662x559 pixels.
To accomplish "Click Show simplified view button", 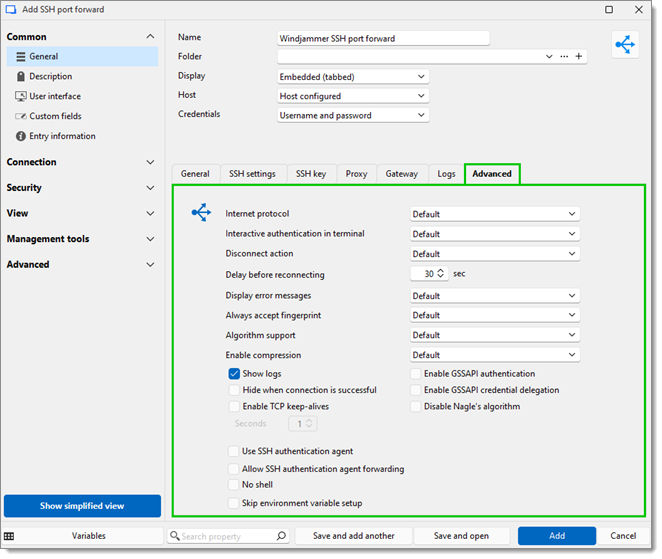I will (x=82, y=506).
